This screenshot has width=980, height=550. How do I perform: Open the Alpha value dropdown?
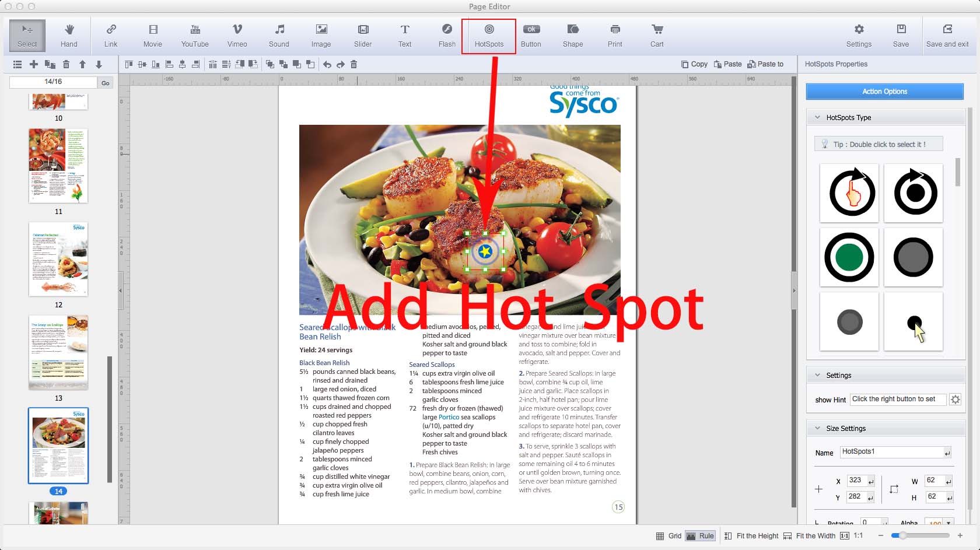pyautogui.click(x=949, y=523)
